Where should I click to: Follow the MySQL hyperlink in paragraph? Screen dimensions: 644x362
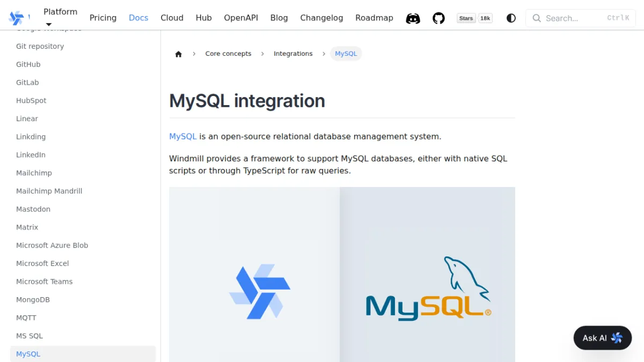183,136
